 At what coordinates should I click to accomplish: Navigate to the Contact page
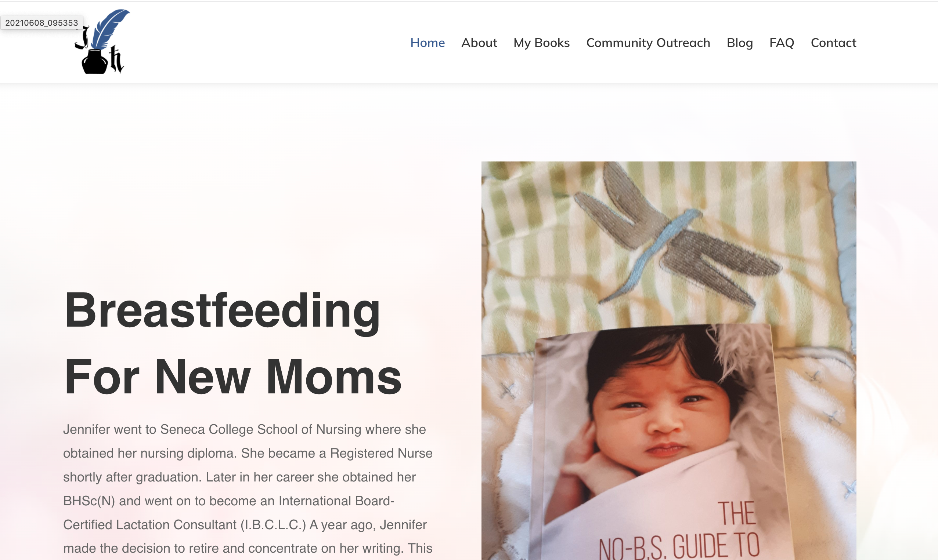(x=833, y=43)
